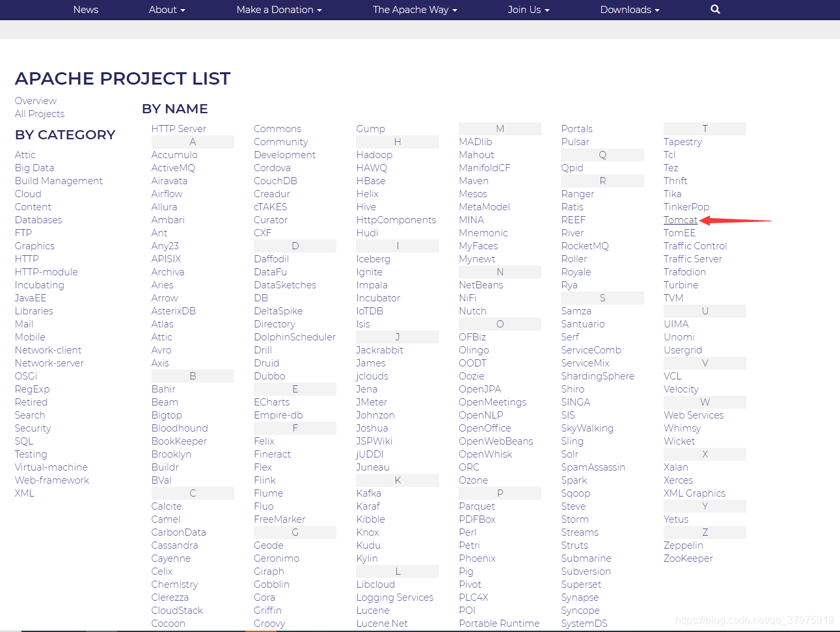Expand The Apache Way dropdown
840x632 pixels.
point(415,10)
